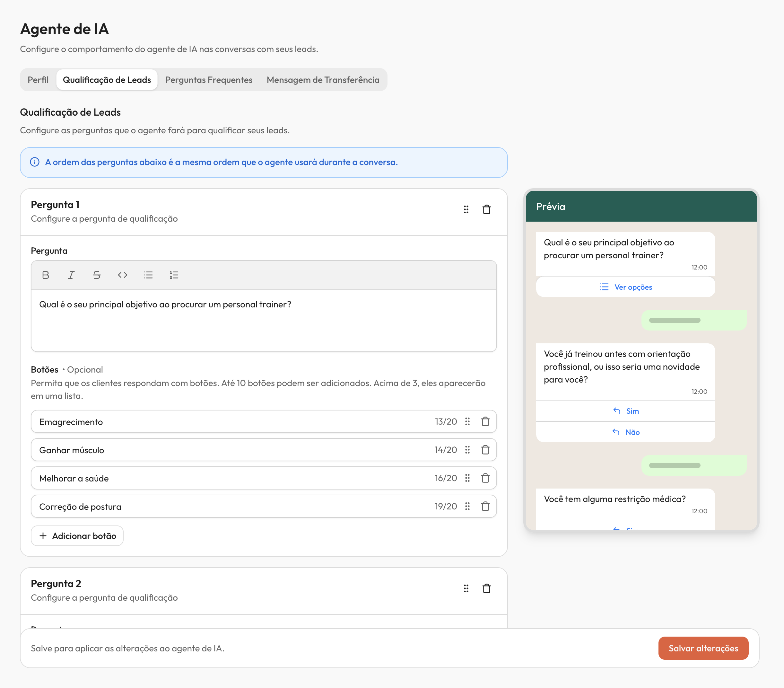Grab the drag handle of Pergunta 2
The image size is (784, 688).
(466, 588)
